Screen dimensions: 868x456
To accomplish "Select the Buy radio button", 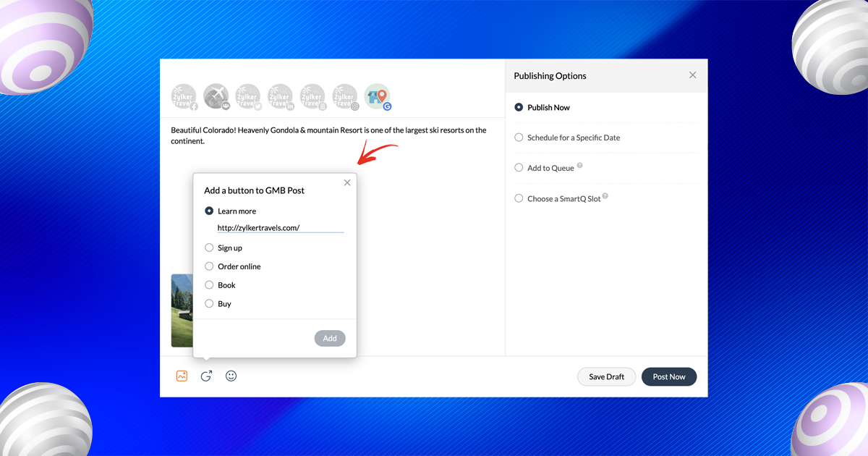I will (209, 304).
